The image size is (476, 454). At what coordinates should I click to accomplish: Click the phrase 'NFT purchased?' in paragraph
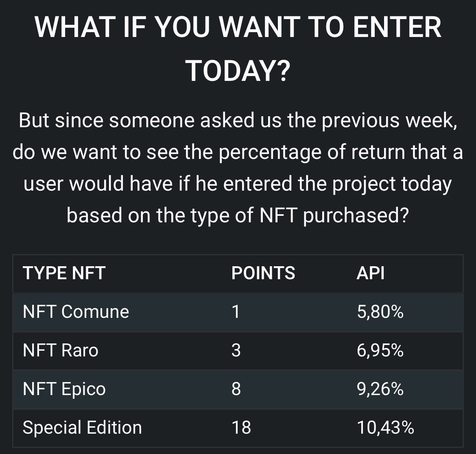tap(334, 215)
